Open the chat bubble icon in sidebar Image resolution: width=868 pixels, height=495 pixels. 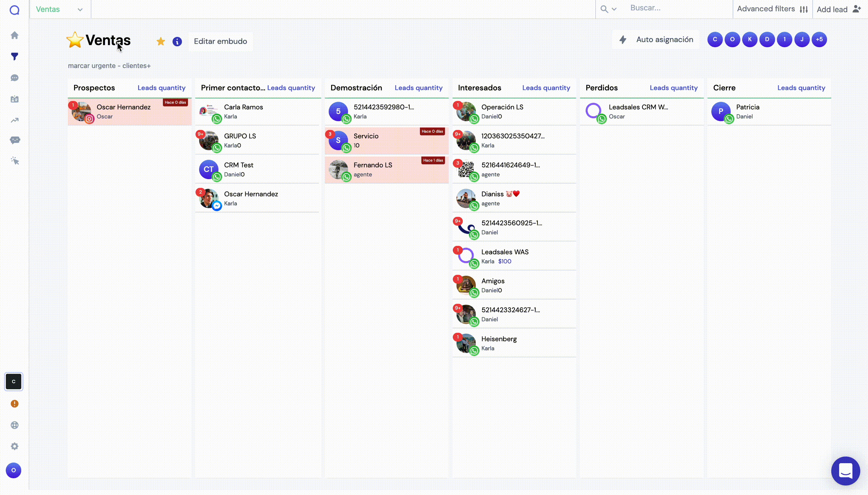click(x=14, y=78)
